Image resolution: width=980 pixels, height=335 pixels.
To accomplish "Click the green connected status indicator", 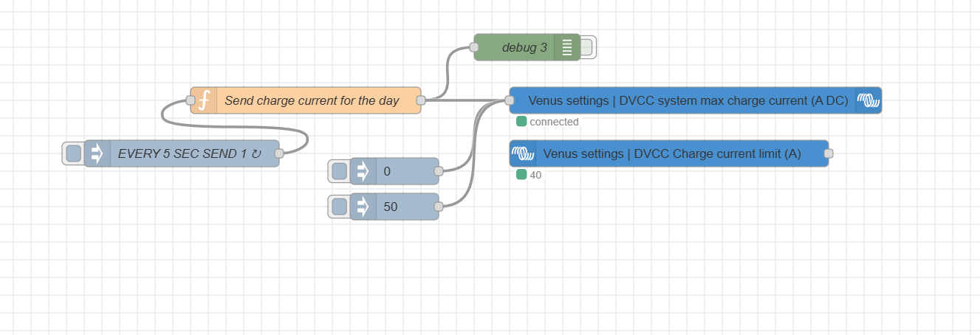I will [x=521, y=122].
